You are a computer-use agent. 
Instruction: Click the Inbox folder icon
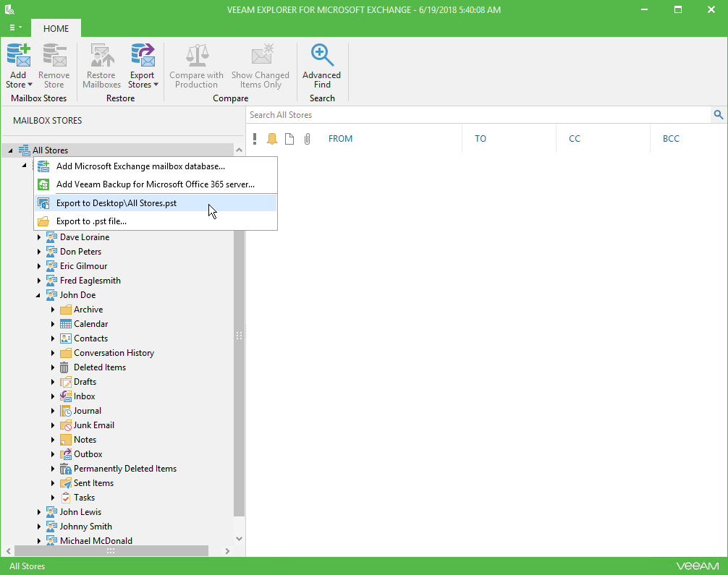click(x=65, y=396)
